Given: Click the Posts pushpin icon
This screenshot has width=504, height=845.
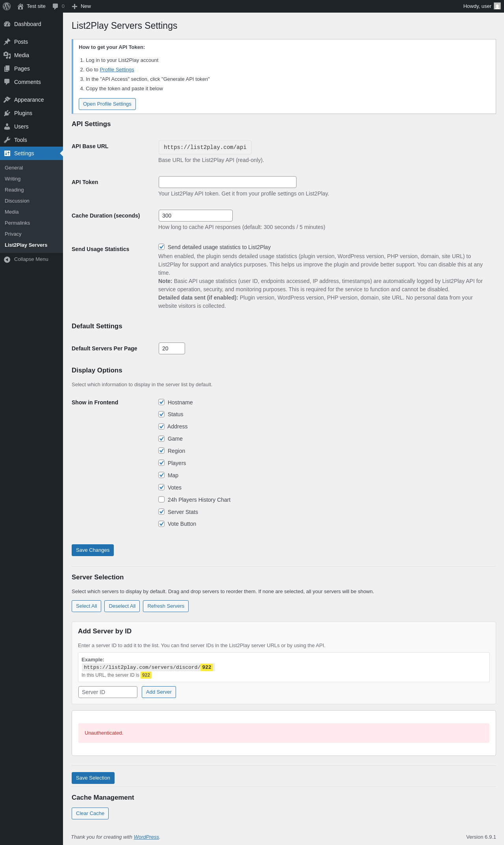Looking at the screenshot, I should click(x=7, y=42).
